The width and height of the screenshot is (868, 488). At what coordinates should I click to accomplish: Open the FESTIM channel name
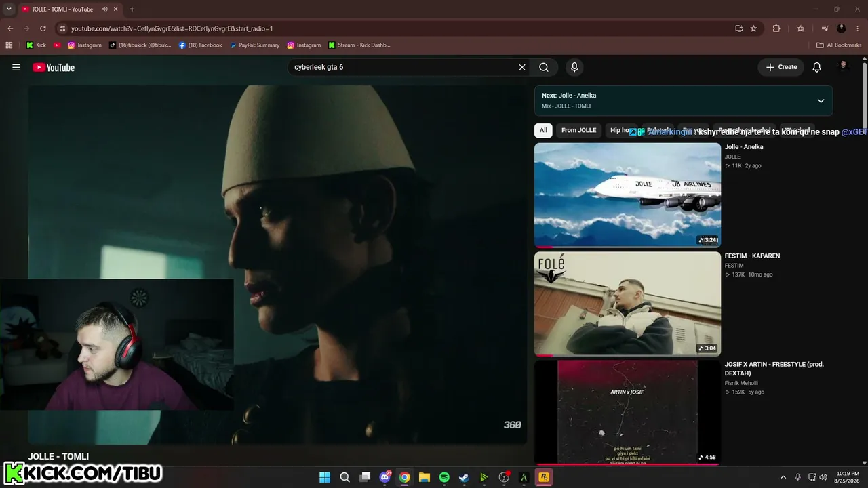734,266
